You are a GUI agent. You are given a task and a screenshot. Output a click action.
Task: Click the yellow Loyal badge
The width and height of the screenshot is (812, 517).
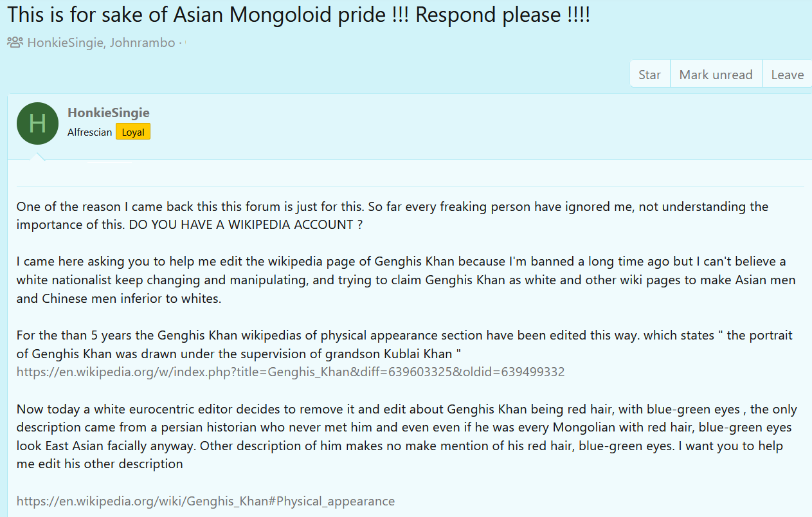[132, 132]
